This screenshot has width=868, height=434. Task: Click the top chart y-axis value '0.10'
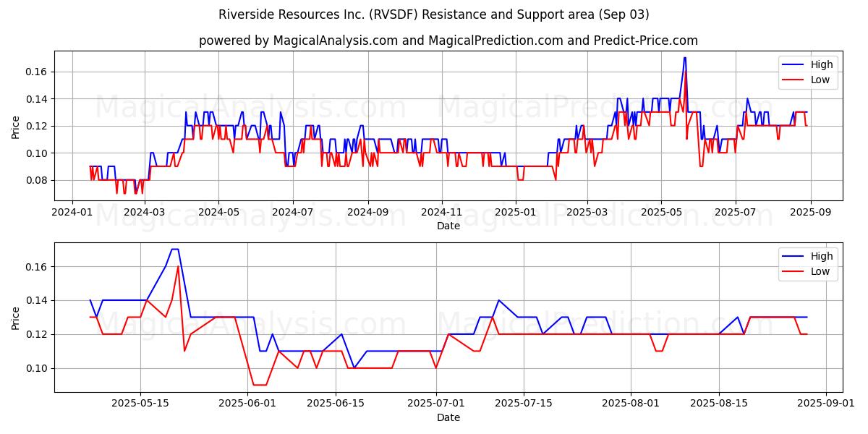[38, 153]
